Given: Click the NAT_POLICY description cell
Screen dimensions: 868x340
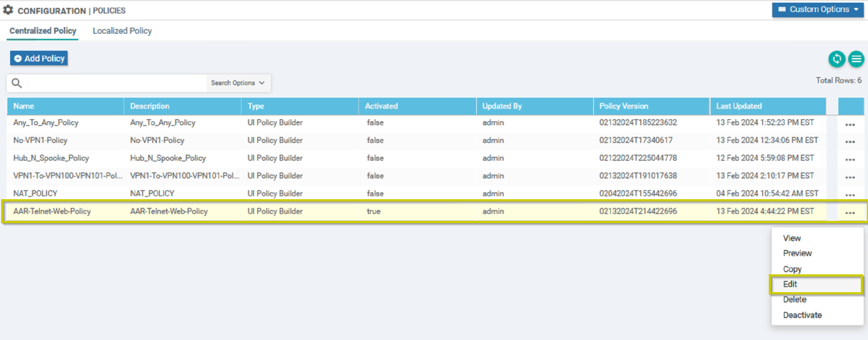Looking at the screenshot, I should (152, 194).
